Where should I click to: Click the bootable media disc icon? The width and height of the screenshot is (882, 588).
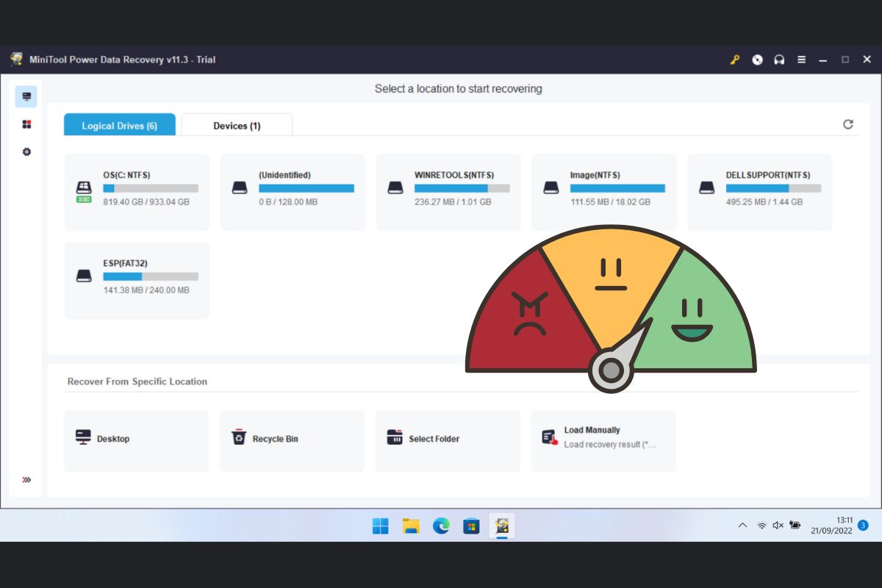click(x=757, y=60)
